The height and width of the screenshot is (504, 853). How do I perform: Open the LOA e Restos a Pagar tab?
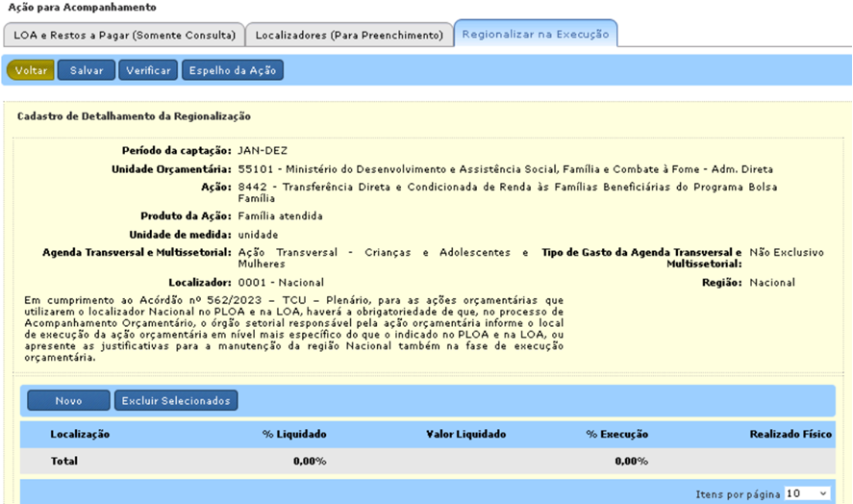[x=124, y=36]
